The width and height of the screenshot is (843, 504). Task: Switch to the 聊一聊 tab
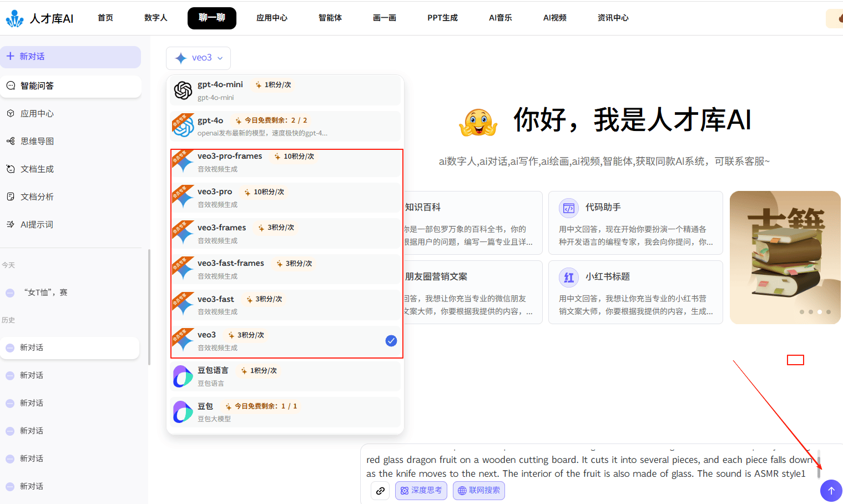click(x=212, y=18)
